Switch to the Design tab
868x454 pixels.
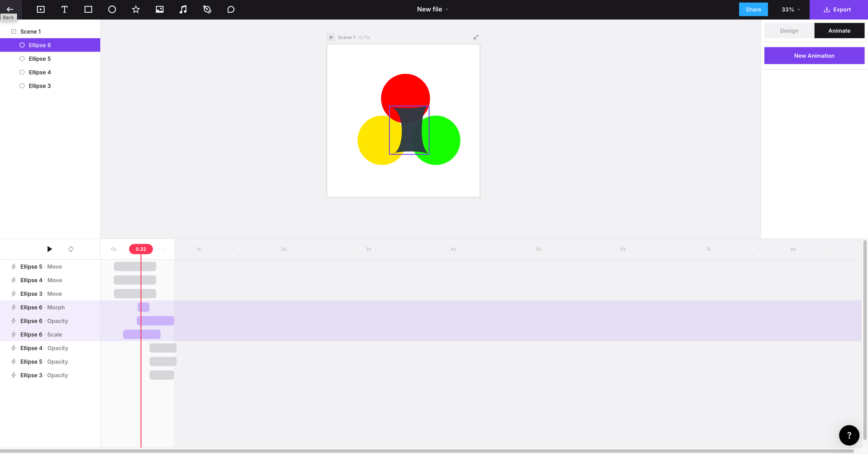[x=789, y=31]
